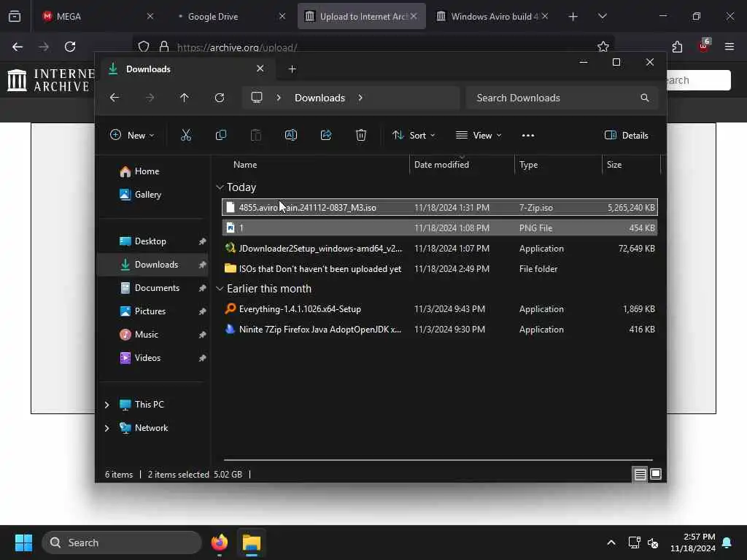The height and width of the screenshot is (560, 747).
Task: Reload the Firefox page
Action: (70, 47)
